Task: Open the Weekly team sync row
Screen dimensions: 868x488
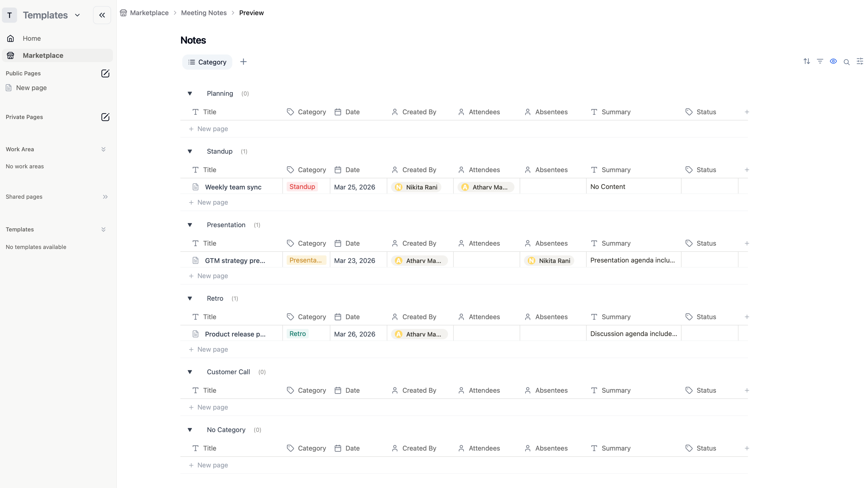Action: coord(233,187)
